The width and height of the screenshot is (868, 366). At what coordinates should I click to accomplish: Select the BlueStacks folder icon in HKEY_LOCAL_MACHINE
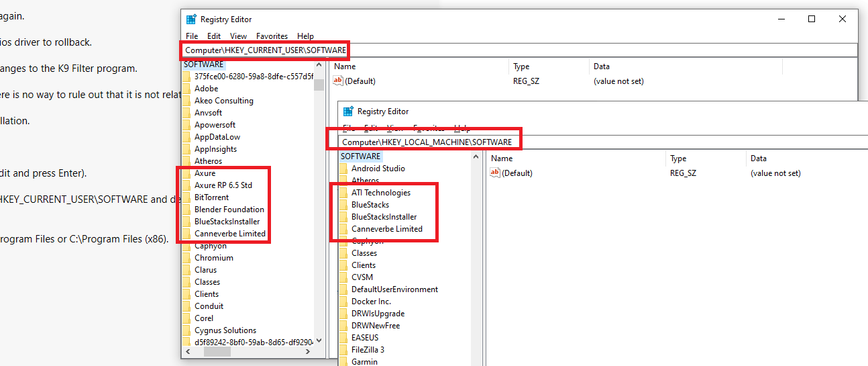click(x=343, y=205)
